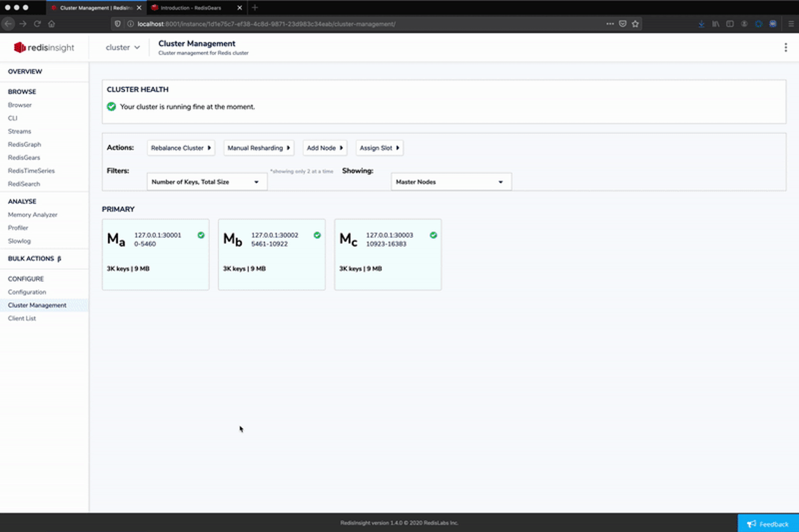Bookmark the page with the star icon
This screenshot has height=532, width=799.
coord(635,24)
